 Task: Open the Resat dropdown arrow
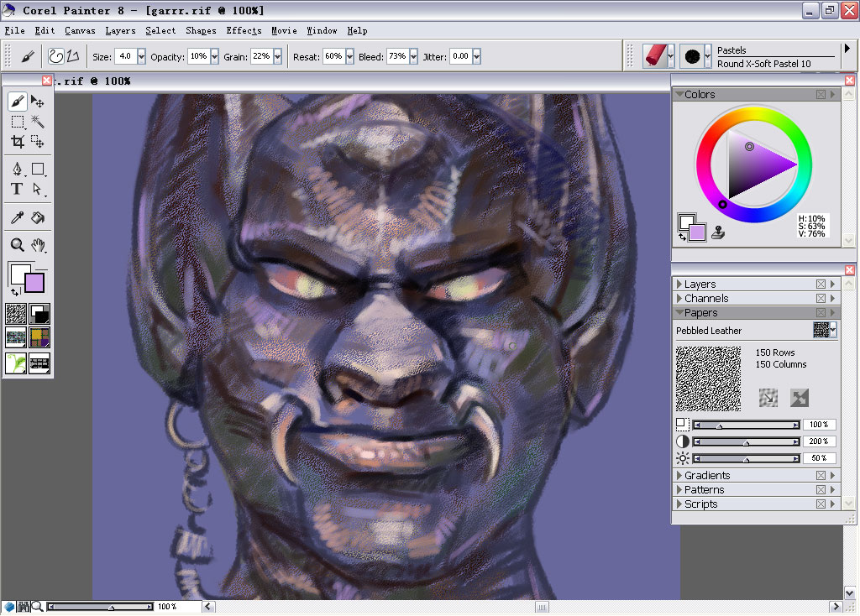click(349, 56)
